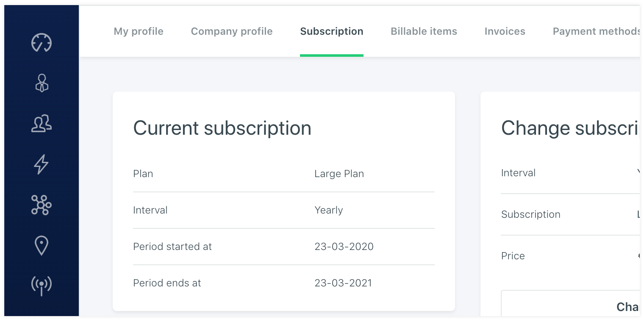Open the broadcast antenna sidebar icon
Screen dimensions: 644x322
(42, 286)
